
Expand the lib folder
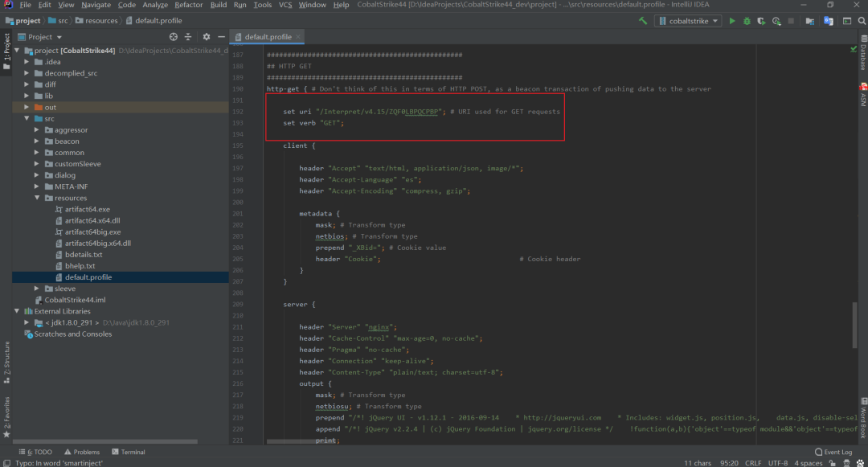tap(27, 96)
